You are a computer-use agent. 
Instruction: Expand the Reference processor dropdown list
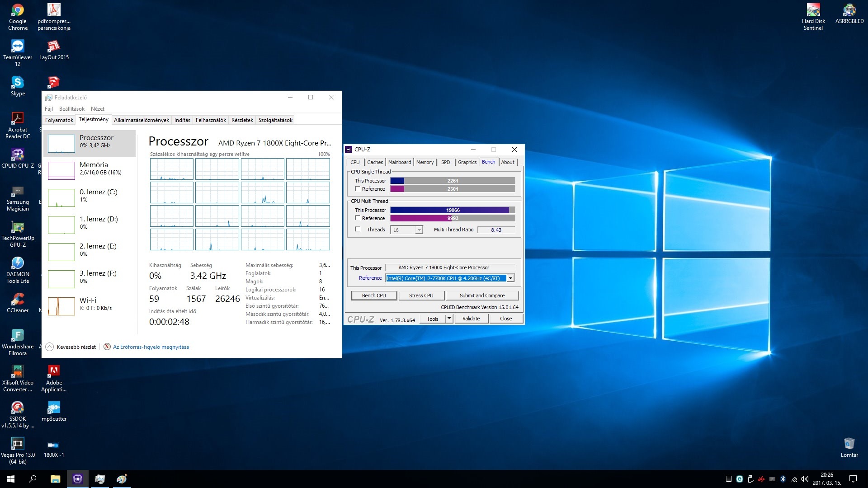(510, 278)
